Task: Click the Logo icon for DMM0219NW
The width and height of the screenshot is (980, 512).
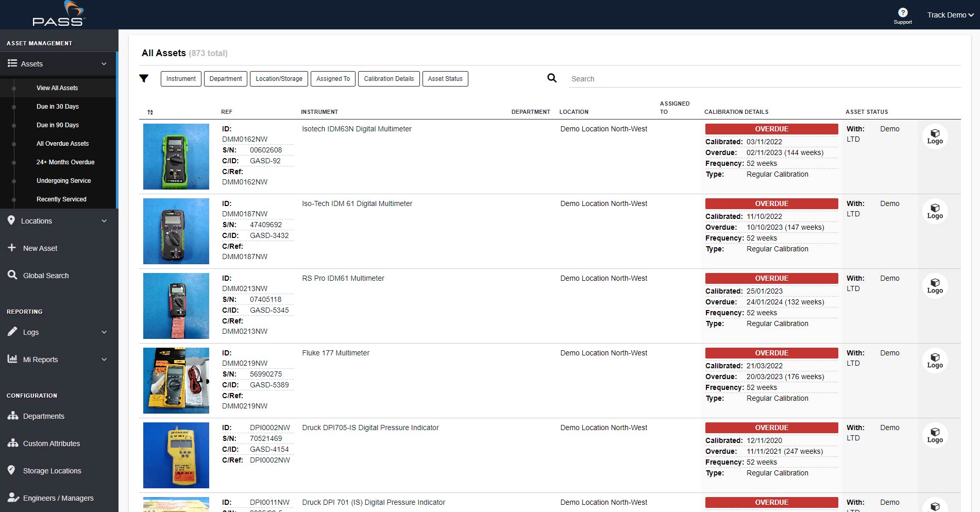Action: tap(935, 361)
